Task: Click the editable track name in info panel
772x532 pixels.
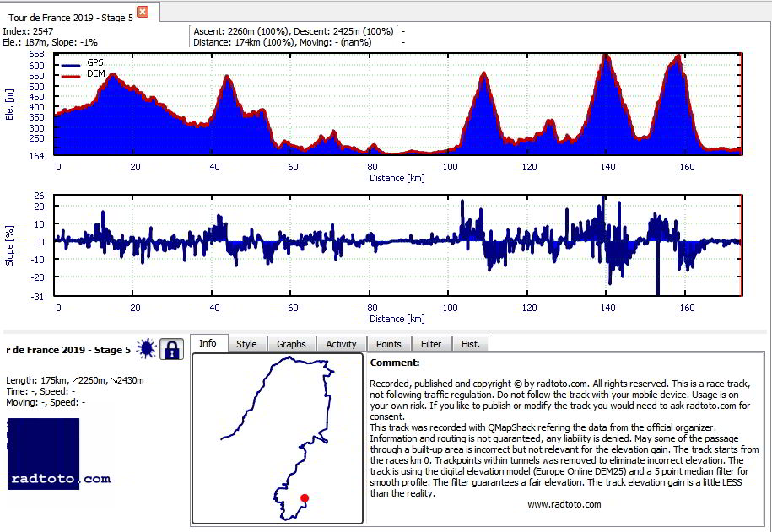Action: point(68,350)
